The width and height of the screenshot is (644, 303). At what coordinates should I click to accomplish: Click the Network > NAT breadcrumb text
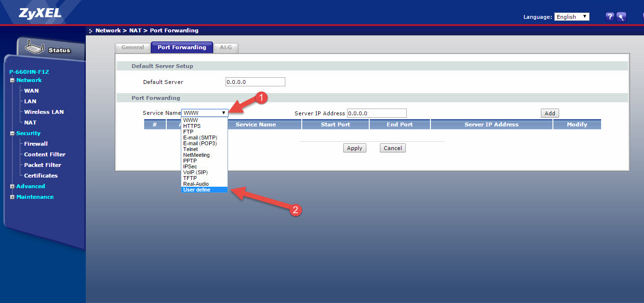point(118,30)
